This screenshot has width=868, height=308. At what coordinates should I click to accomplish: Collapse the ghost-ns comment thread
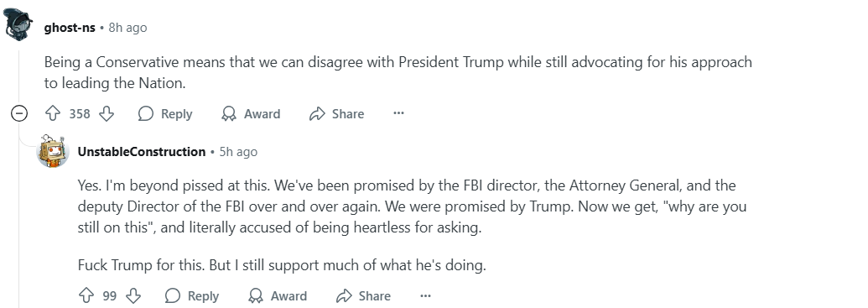(19, 114)
